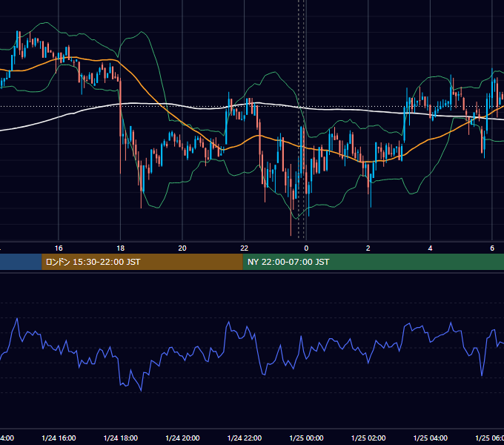Click the 1/25 02:00 time label
Image resolution: width=504 pixels, height=445 pixels.
point(368,438)
